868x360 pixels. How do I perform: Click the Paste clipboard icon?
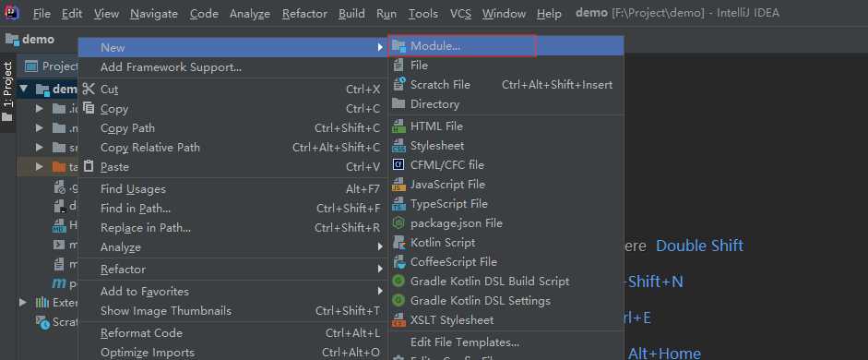click(x=89, y=166)
